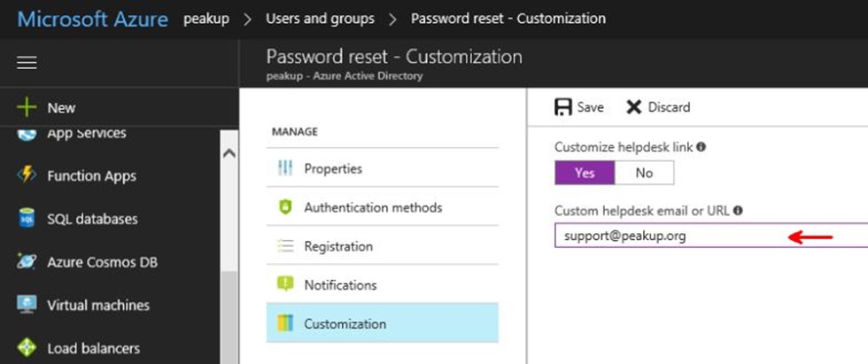Click info icon beside Customize helpdesk link

point(701,147)
